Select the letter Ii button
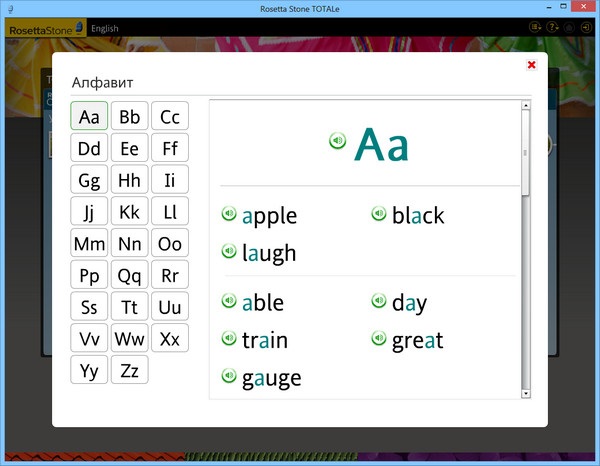The width and height of the screenshot is (600, 466). (170, 179)
